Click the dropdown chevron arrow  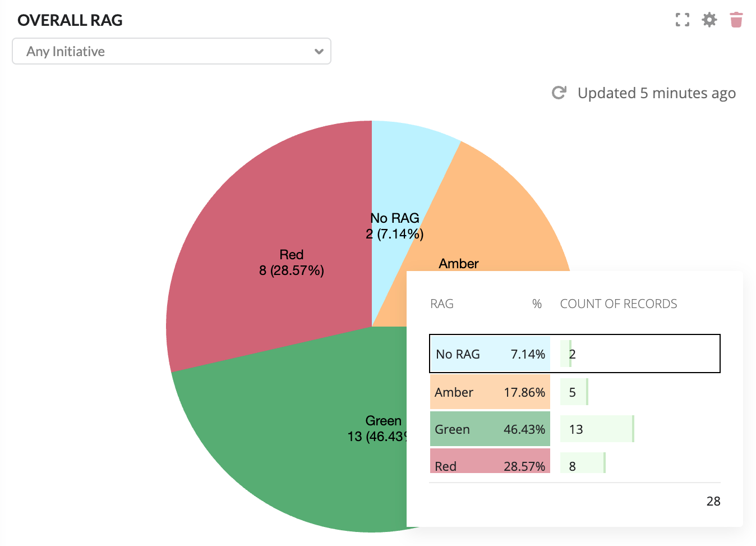[x=319, y=52]
